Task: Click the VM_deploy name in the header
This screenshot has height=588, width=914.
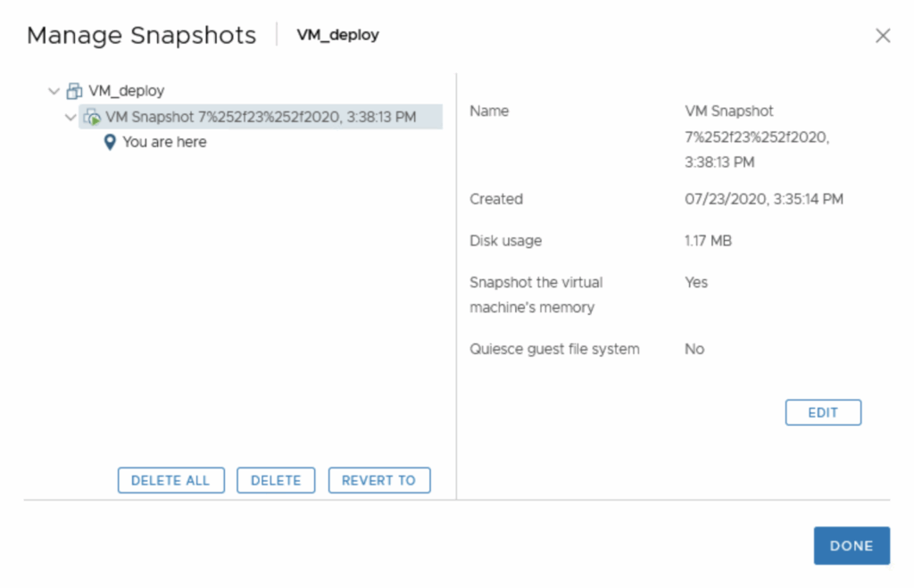Action: tap(337, 36)
